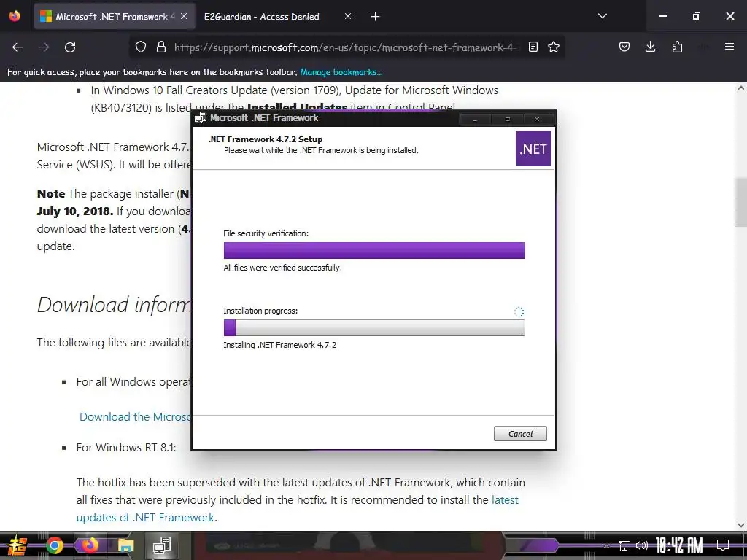747x560 pixels.
Task: Reload the current page
Action: [x=70, y=47]
